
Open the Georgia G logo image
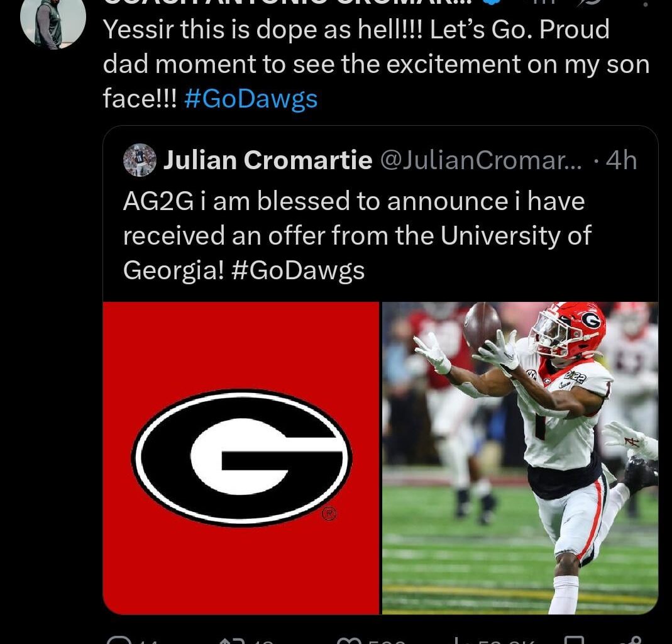pyautogui.click(x=241, y=457)
